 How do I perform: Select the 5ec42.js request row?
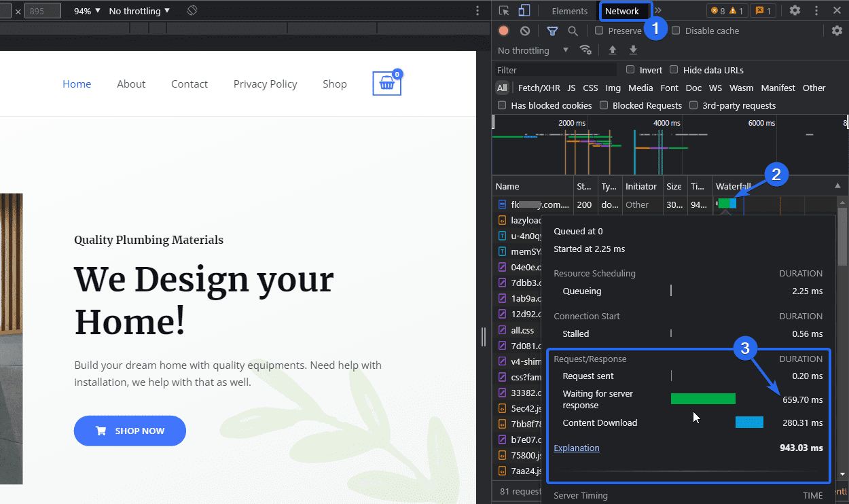point(518,408)
